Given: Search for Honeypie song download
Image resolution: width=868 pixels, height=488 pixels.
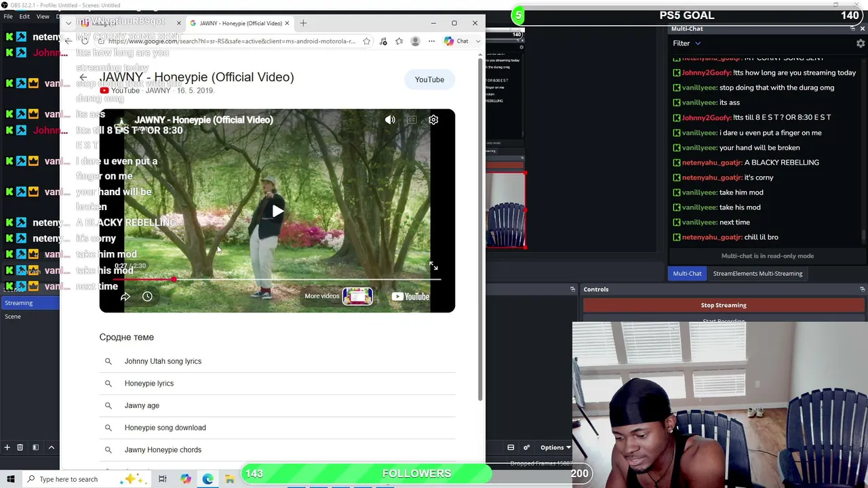Looking at the screenshot, I should pyautogui.click(x=277, y=428).
